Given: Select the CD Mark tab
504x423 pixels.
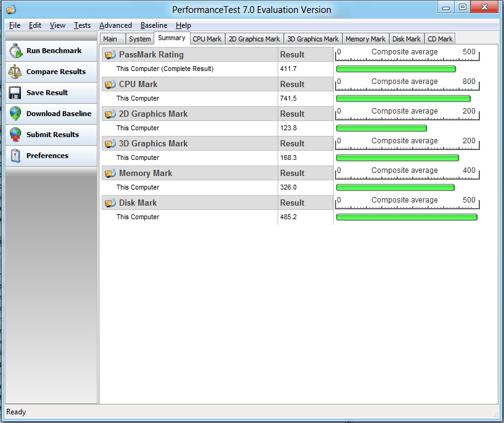Looking at the screenshot, I should coord(440,39).
